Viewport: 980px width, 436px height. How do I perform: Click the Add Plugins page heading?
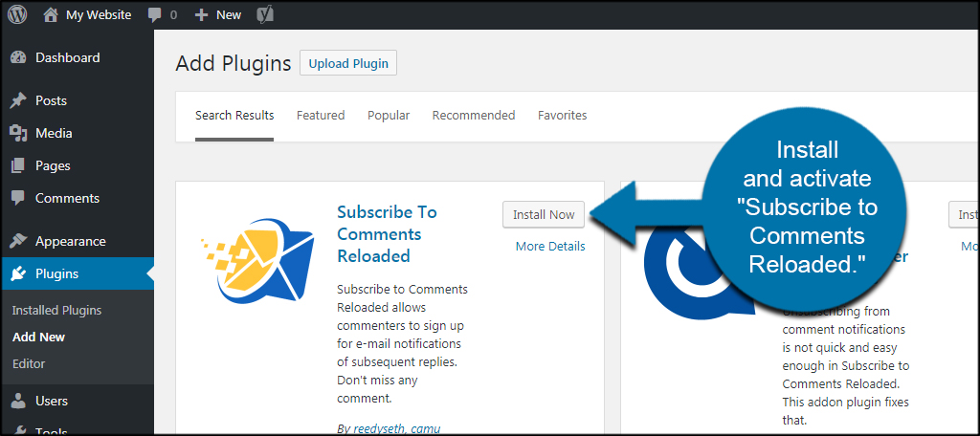[x=234, y=63]
